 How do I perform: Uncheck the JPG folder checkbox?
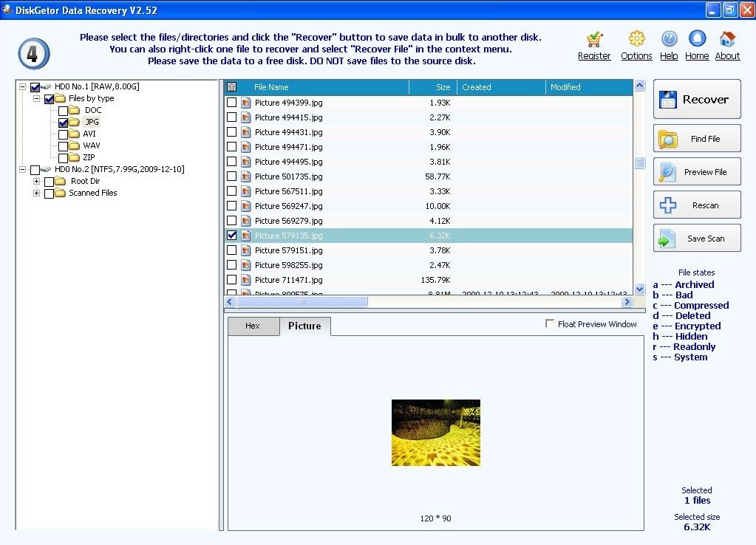click(x=63, y=123)
